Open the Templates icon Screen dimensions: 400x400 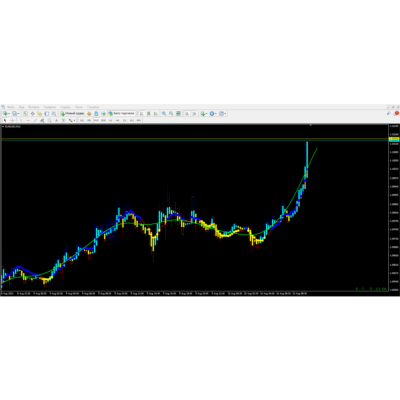(x=221, y=114)
